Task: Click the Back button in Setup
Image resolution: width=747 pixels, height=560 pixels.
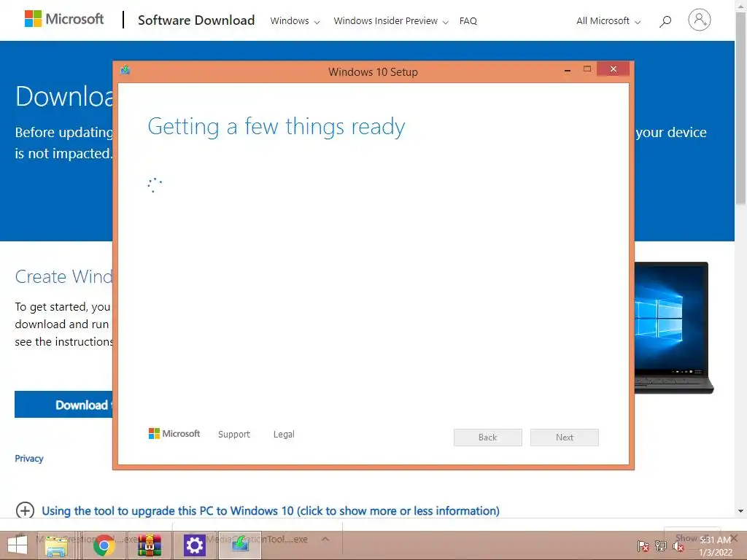Action: pyautogui.click(x=488, y=437)
